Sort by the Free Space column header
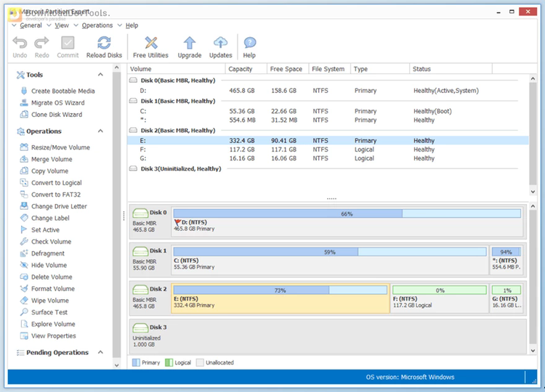The width and height of the screenshot is (545, 392). click(x=288, y=69)
